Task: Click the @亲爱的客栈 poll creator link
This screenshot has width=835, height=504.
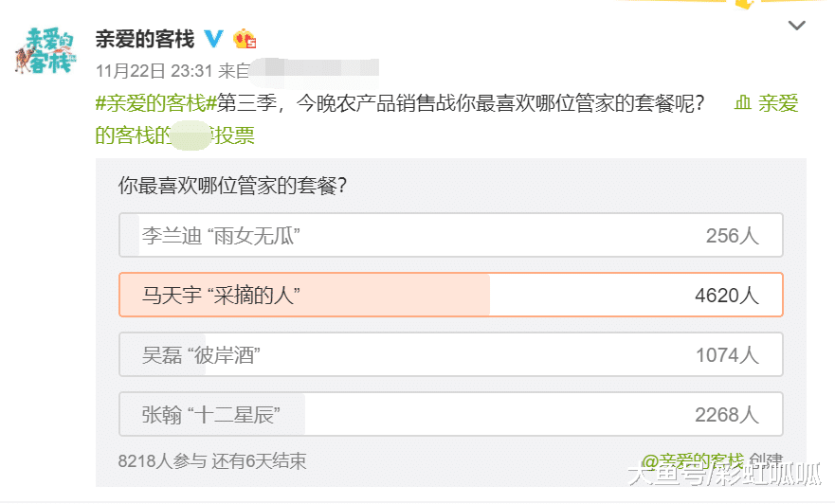Action: pyautogui.click(x=694, y=461)
